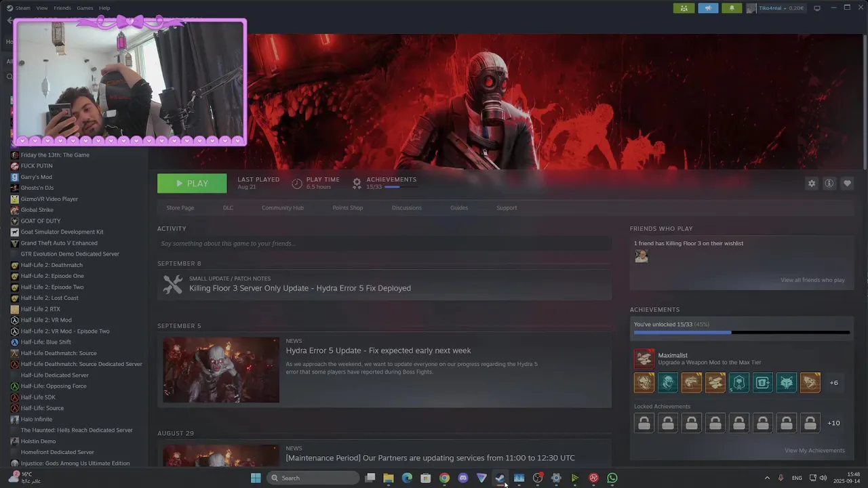Open the Support tab
The width and height of the screenshot is (868, 488).
coord(507,208)
